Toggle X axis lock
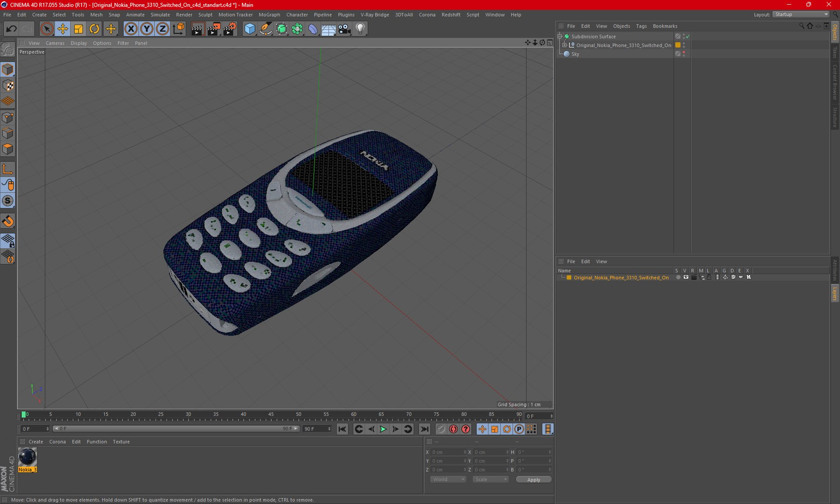Viewport: 840px width, 504px height. coord(131,29)
